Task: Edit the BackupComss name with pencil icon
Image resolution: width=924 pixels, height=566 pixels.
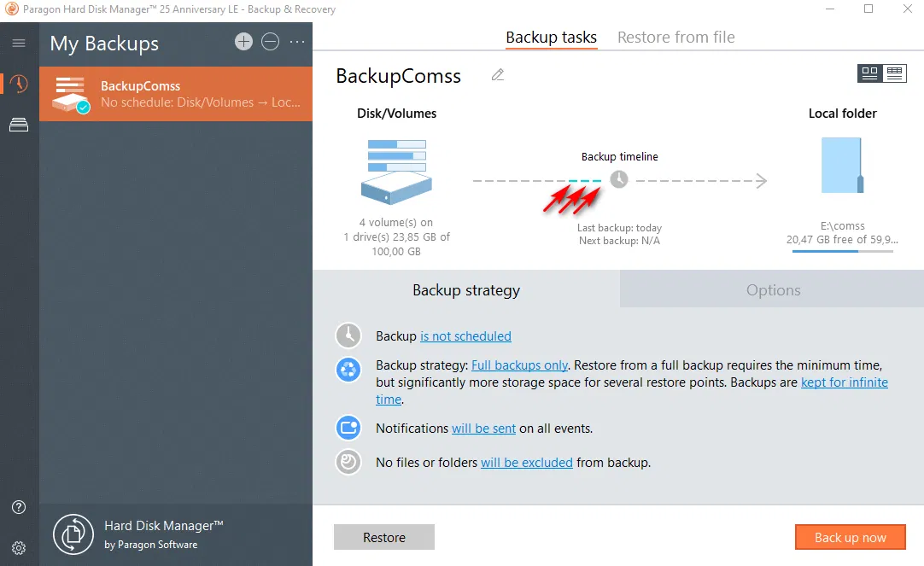Action: pyautogui.click(x=498, y=75)
